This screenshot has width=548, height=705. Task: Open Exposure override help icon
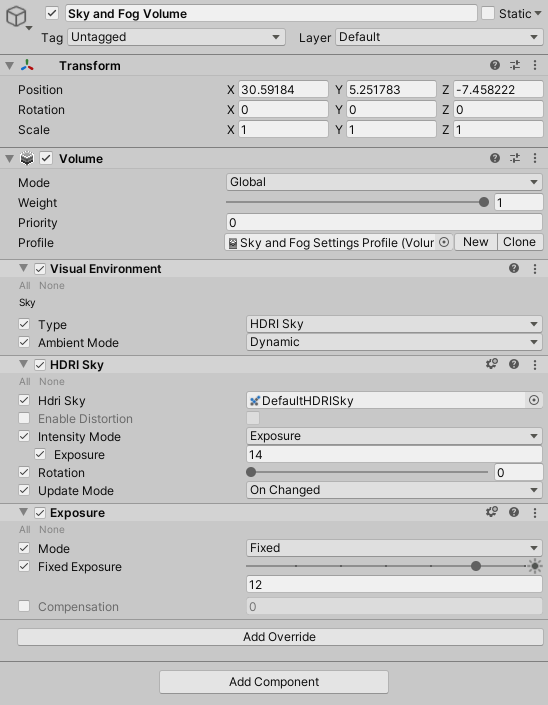[x=514, y=512]
